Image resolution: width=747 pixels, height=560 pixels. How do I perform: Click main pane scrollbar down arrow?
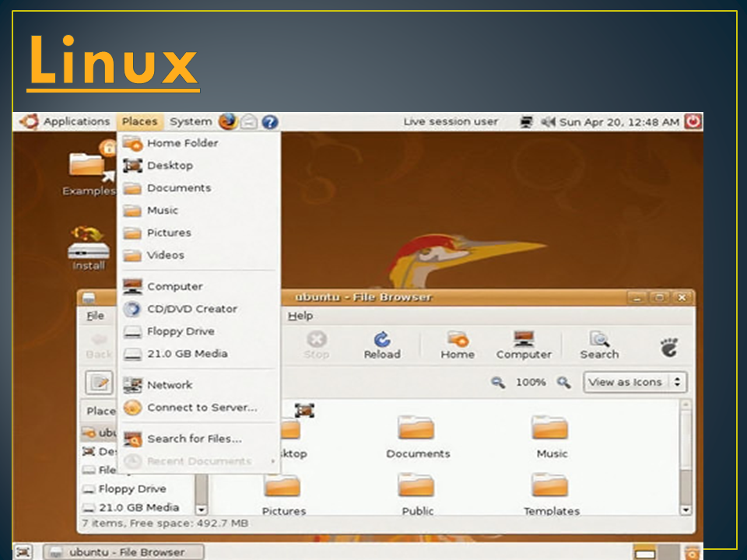click(x=686, y=509)
